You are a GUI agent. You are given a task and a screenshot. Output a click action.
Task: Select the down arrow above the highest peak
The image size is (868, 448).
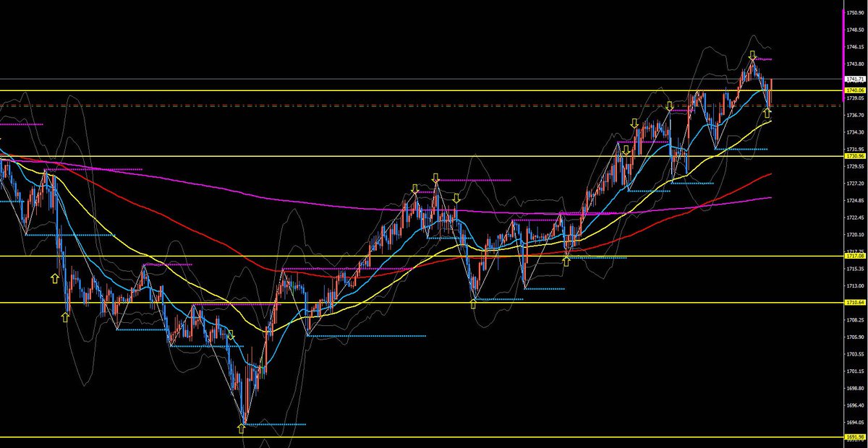click(x=752, y=54)
